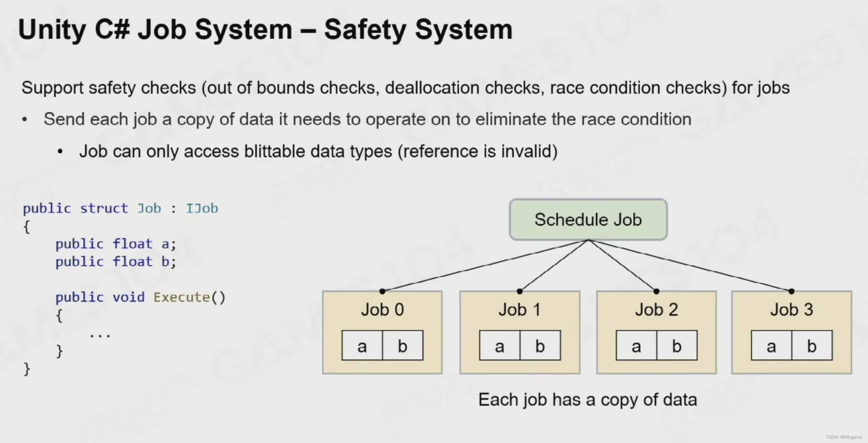868x443 pixels.
Task: Click cell 'a' inside Job 0
Action: coord(362,346)
